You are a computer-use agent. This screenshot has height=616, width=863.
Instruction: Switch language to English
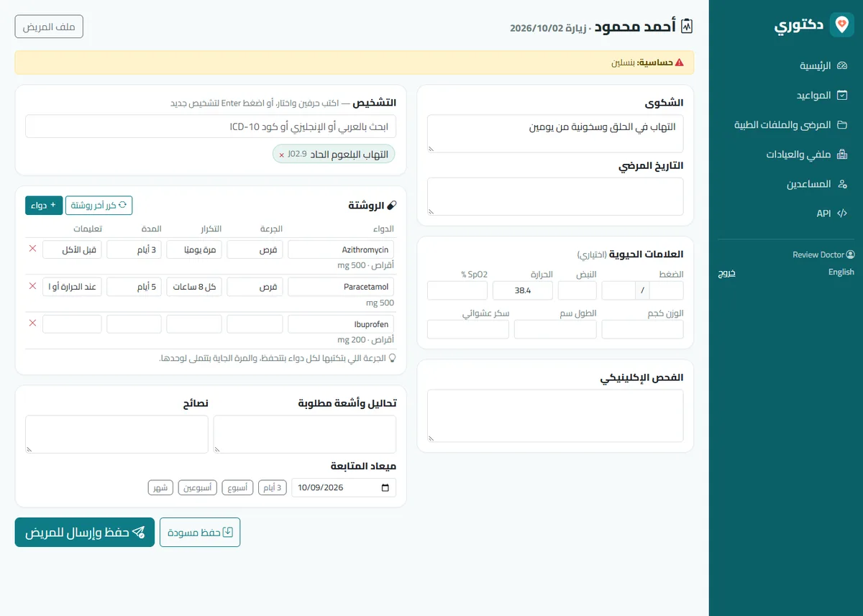[x=841, y=272]
